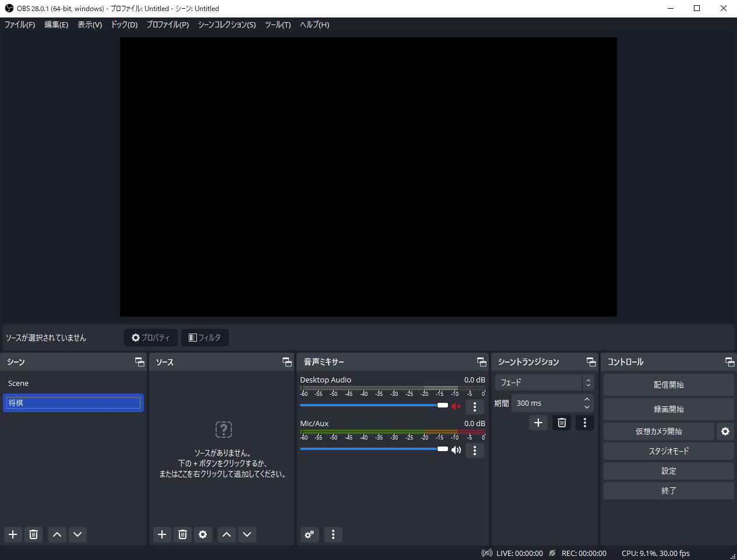This screenshot has height=560, width=737.
Task: Open the プロファイル(P) menu
Action: [168, 24]
